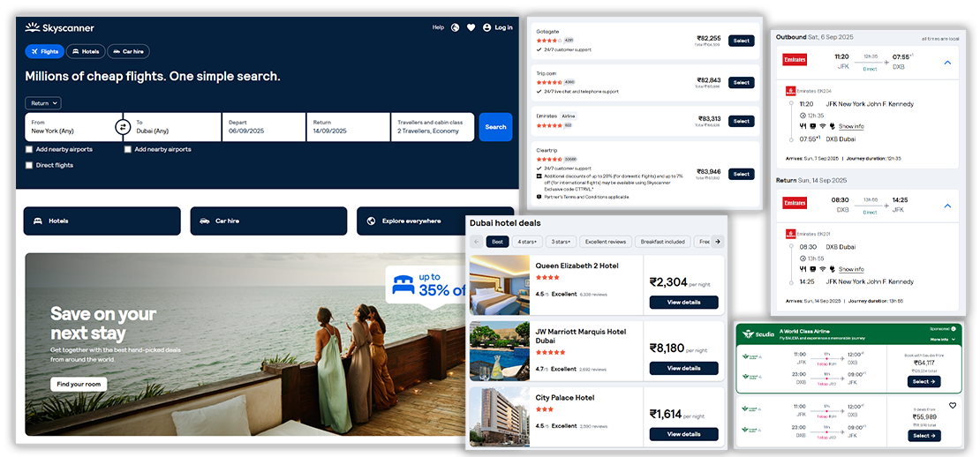Viewport: 980px width, 457px height.
Task: Click Log in link
Action: tap(503, 27)
